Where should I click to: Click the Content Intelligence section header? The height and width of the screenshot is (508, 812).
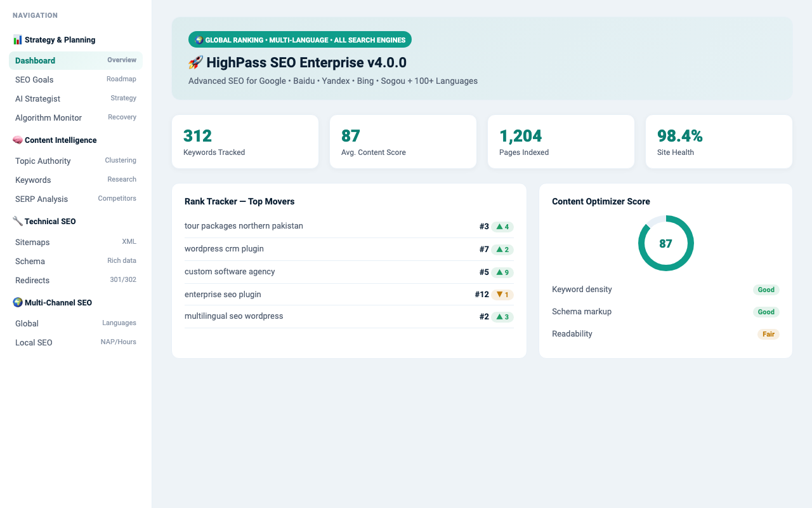tap(55, 140)
